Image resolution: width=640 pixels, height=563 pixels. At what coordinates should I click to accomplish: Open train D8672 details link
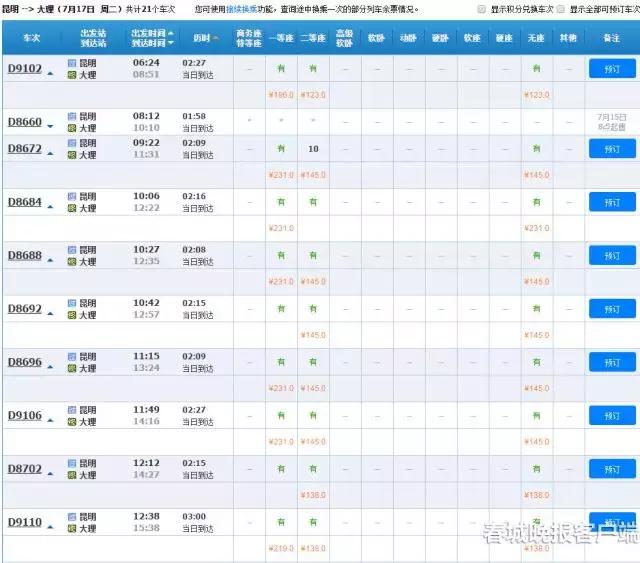(x=24, y=148)
